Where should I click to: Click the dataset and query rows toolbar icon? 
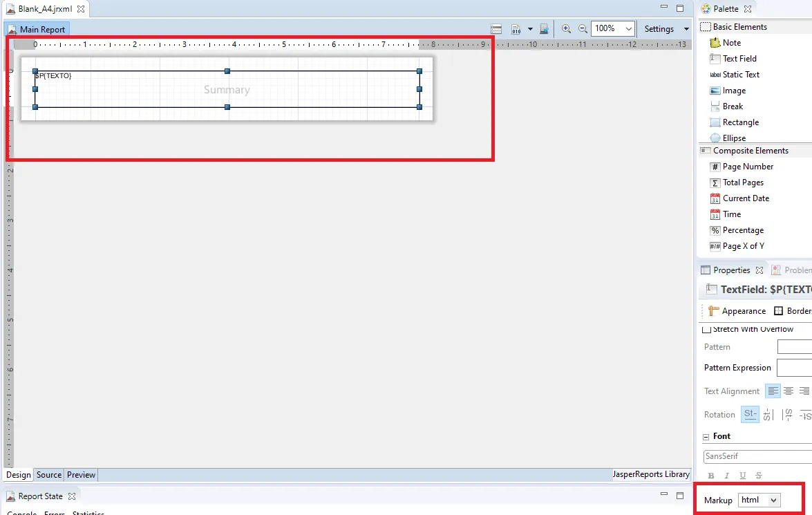click(496, 29)
